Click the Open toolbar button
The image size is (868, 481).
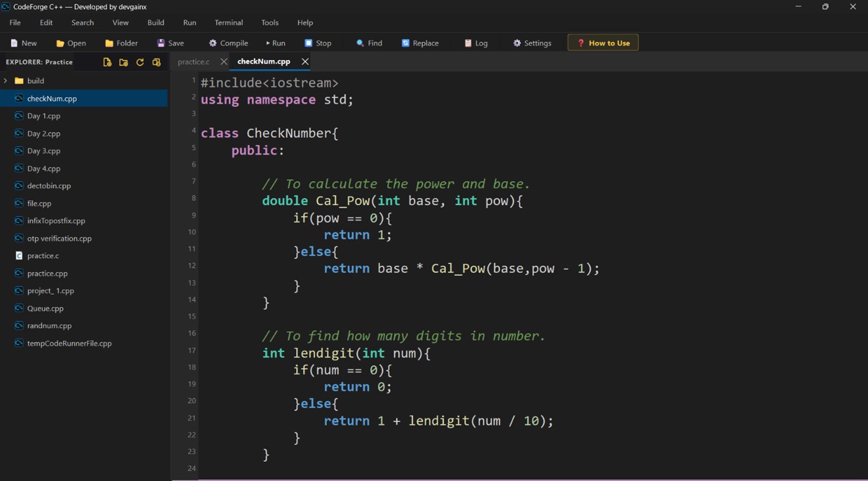pyautogui.click(x=71, y=43)
